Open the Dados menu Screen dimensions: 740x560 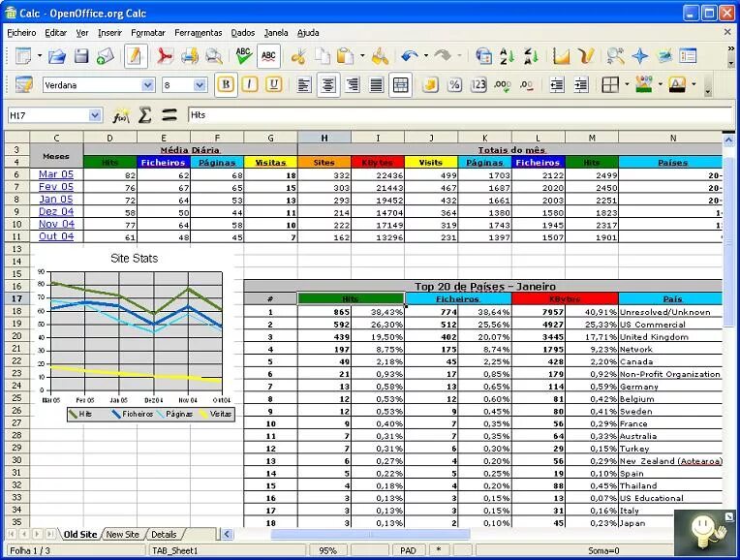pos(243,33)
